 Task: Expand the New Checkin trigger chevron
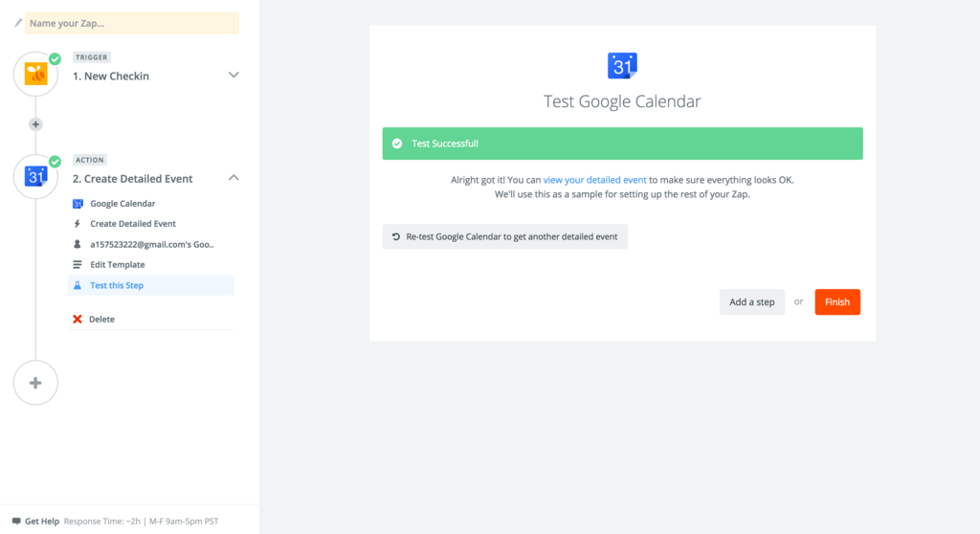(x=234, y=75)
